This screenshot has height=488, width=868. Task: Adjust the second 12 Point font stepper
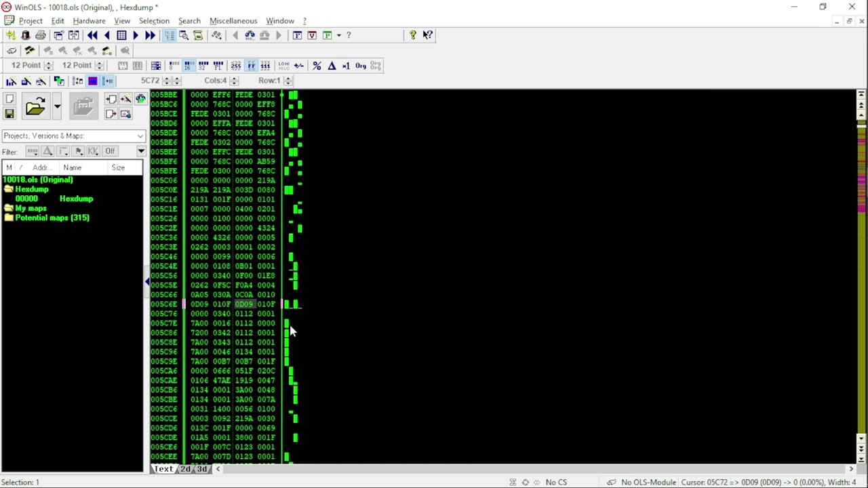point(99,66)
